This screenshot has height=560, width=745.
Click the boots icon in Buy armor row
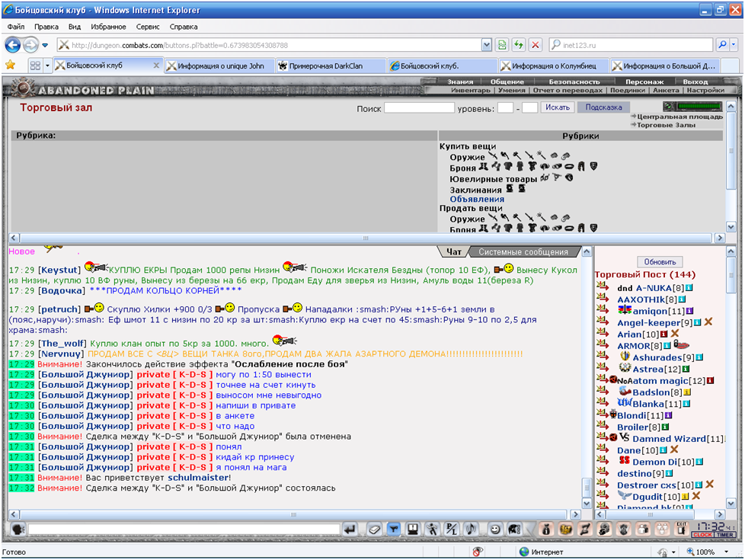pos(484,166)
